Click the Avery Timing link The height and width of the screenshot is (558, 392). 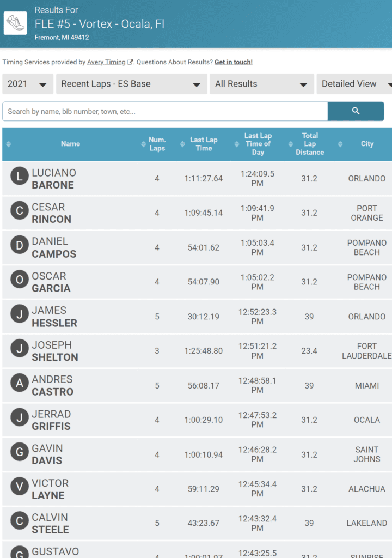click(x=106, y=62)
